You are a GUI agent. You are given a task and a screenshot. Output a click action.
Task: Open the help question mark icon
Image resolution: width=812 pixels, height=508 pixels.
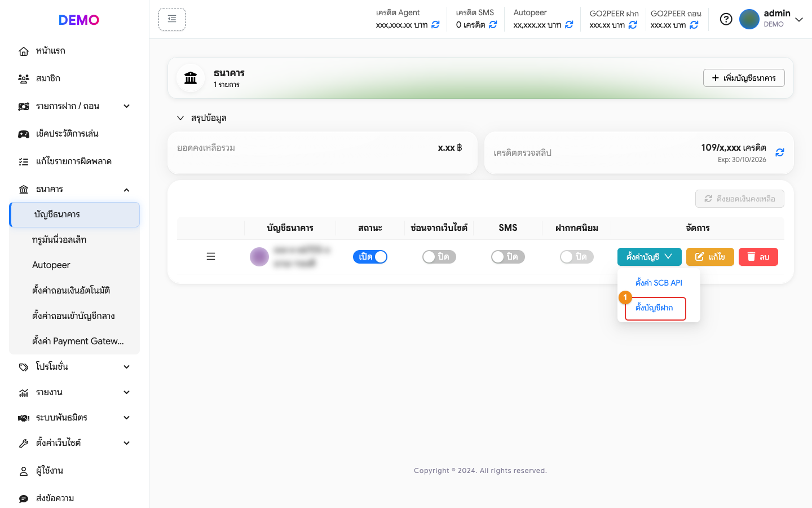click(726, 19)
